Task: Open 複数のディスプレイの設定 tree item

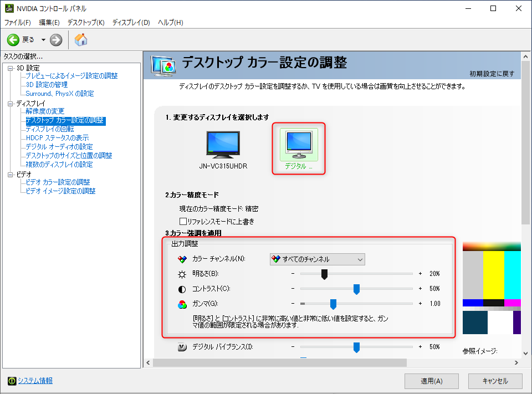Action: [x=59, y=164]
